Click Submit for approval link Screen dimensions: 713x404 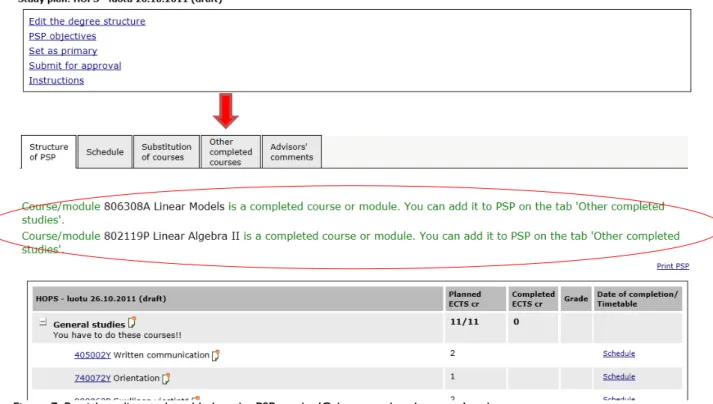(x=75, y=66)
